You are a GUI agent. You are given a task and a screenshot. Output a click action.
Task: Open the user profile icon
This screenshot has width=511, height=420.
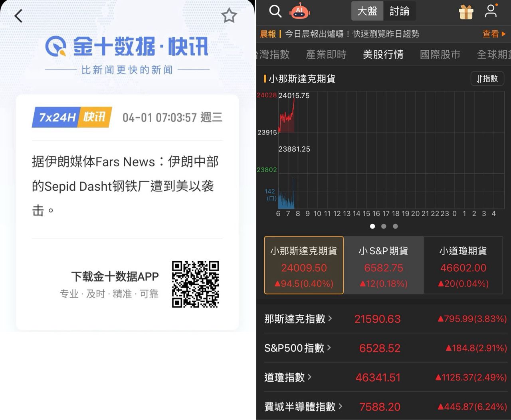(x=491, y=11)
